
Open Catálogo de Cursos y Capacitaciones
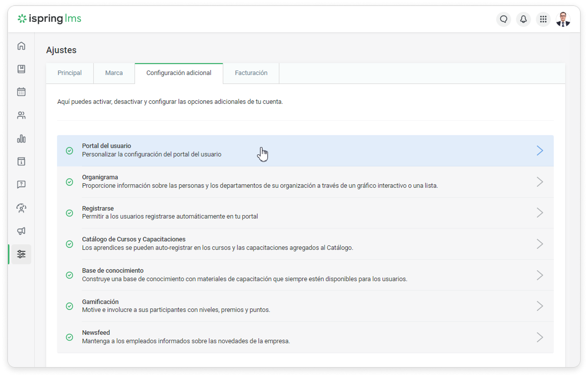pos(133,239)
